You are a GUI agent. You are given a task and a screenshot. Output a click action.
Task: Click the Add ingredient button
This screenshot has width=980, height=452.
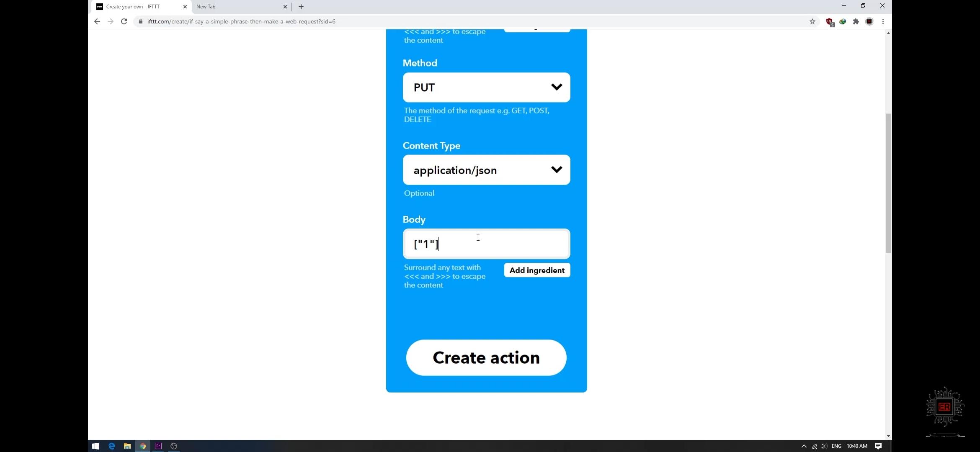537,270
